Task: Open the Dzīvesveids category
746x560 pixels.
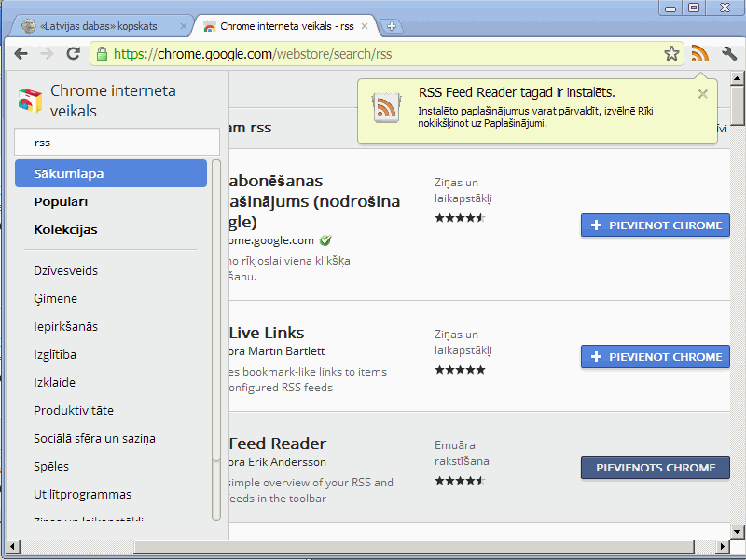Action: click(x=65, y=270)
